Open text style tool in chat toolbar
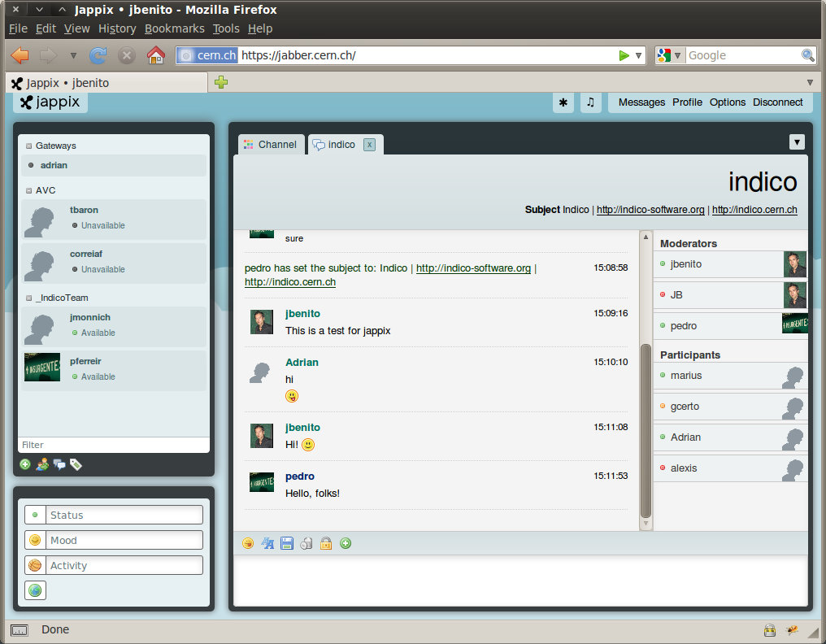The height and width of the screenshot is (644, 826). pyautogui.click(x=267, y=543)
